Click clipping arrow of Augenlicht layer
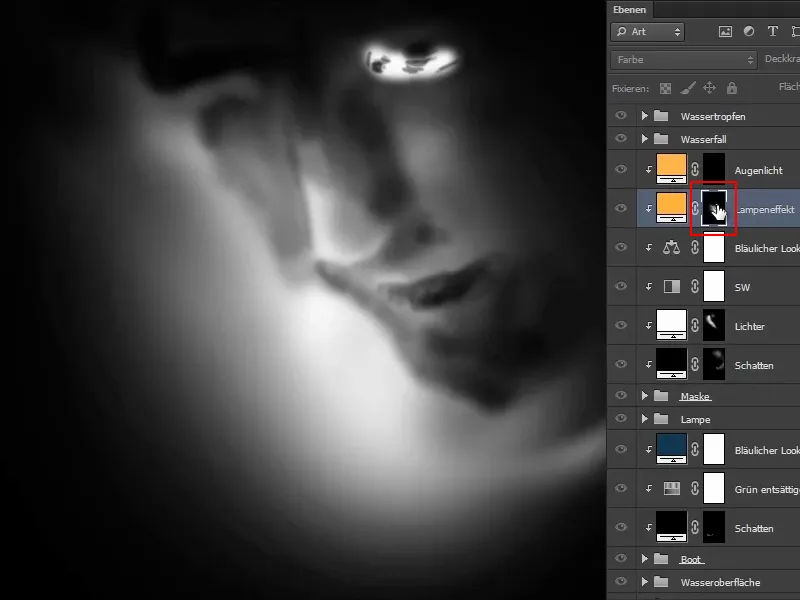 click(x=648, y=169)
